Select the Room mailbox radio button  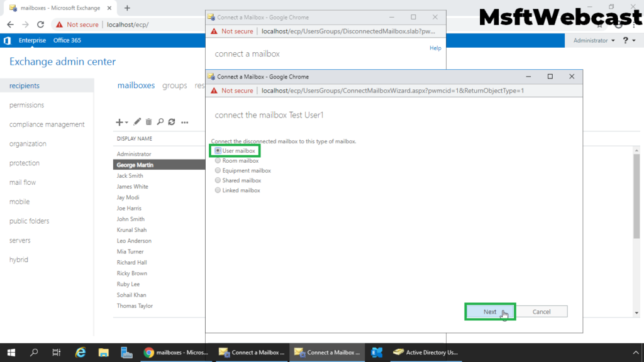pyautogui.click(x=218, y=160)
